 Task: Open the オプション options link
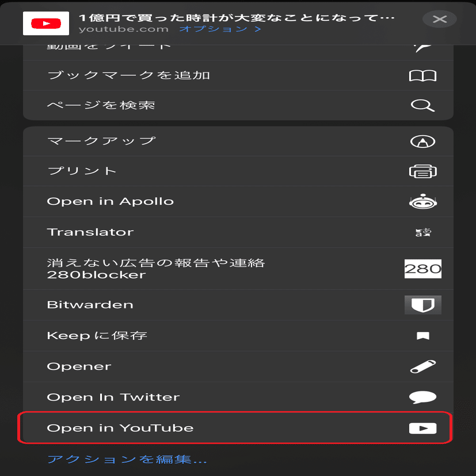[220, 29]
